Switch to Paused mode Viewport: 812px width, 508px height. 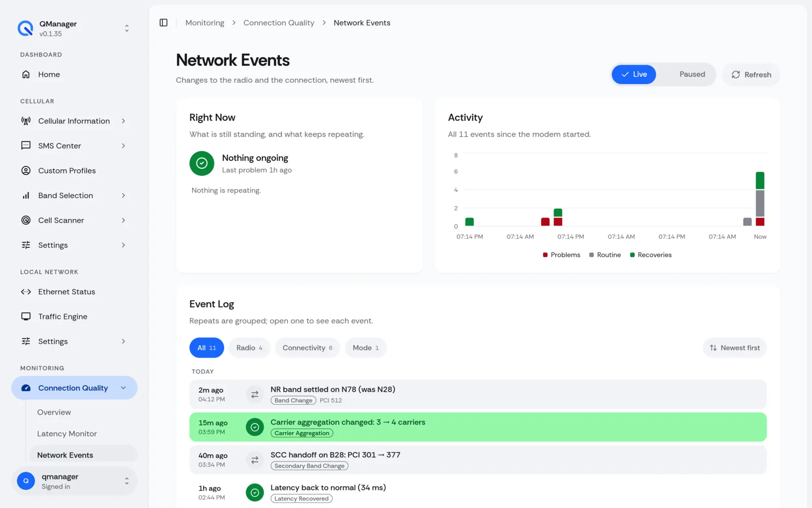(692, 74)
